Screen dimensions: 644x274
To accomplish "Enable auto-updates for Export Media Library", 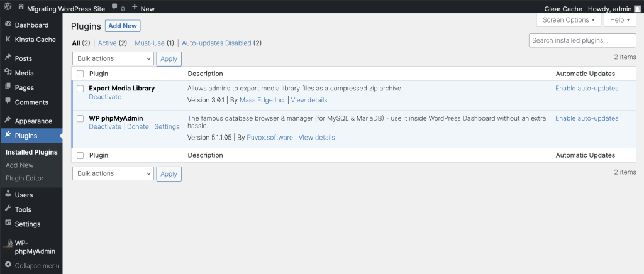I will [x=587, y=88].
